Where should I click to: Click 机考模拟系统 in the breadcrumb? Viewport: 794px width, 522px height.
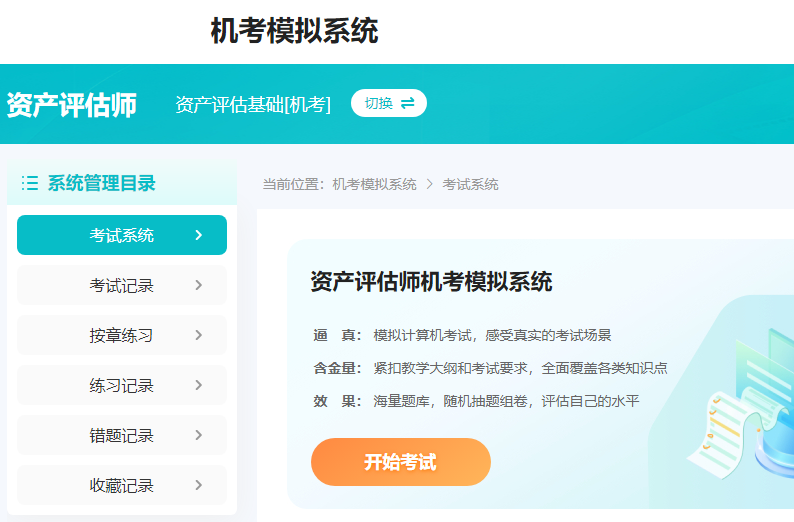(374, 184)
